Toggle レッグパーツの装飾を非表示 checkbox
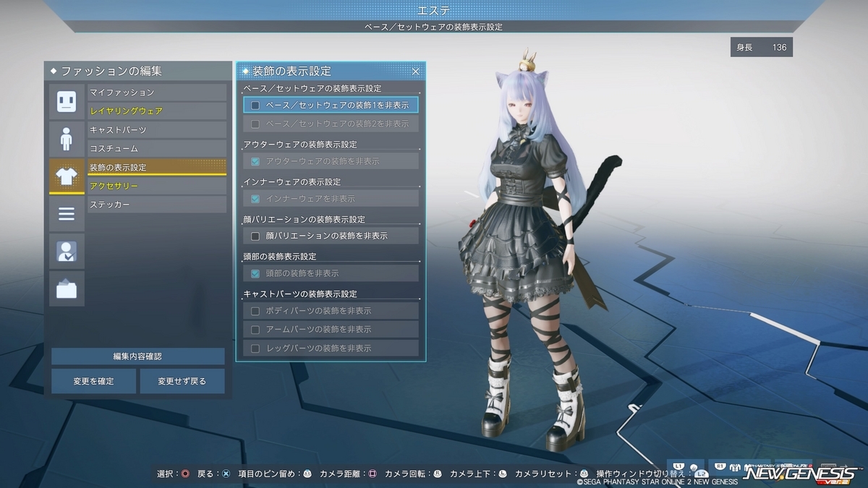Viewport: 868px width, 488px height. tap(255, 348)
